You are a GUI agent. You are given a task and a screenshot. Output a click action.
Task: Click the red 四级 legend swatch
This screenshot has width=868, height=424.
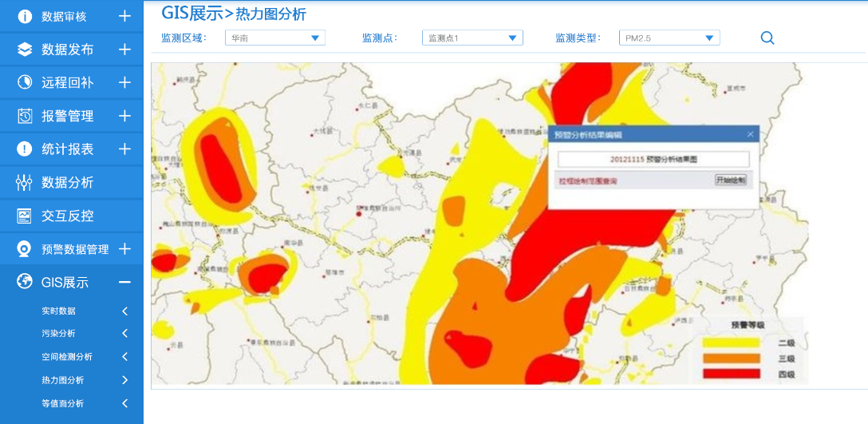pos(731,374)
